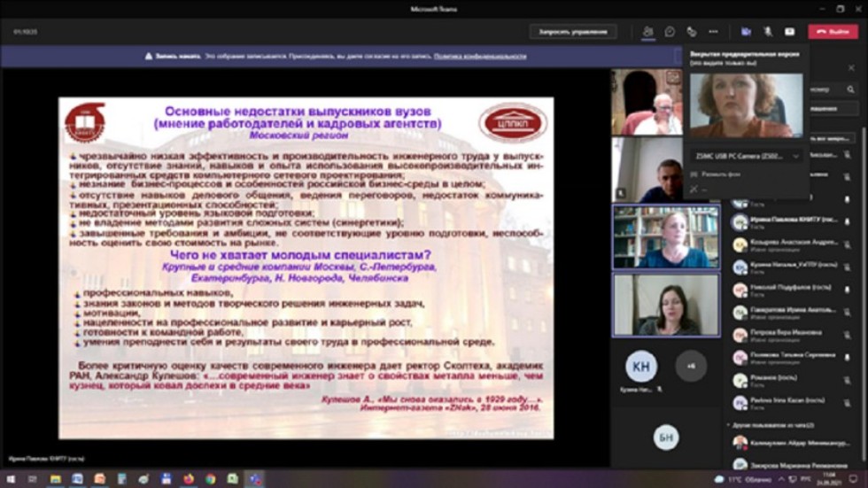The height and width of the screenshot is (488, 868).
Task: Click the КН participant avatar tile
Action: tap(641, 367)
